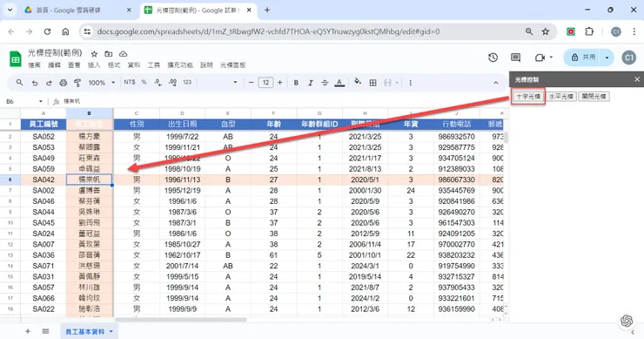Screen dimensions: 644x339
Task: Open the 員工基本資料 tab dropdown arrow
Action: tap(111, 332)
